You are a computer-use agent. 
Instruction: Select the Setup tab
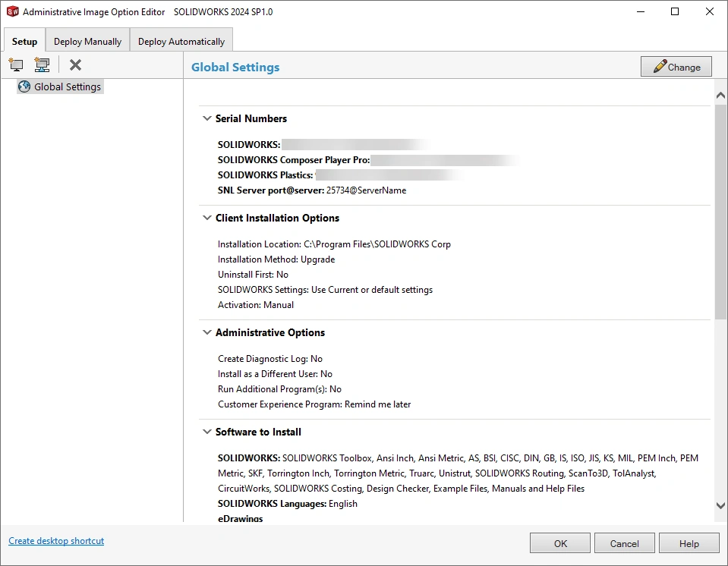(x=24, y=42)
